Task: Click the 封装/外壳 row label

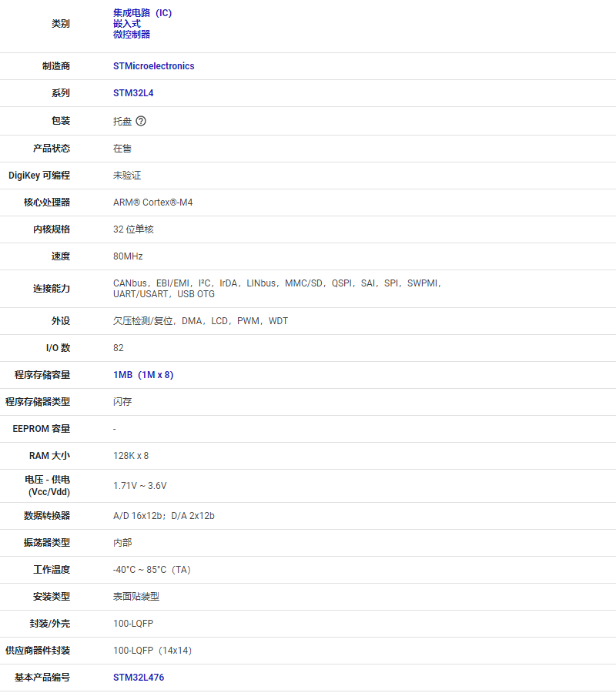Action: coord(49,624)
